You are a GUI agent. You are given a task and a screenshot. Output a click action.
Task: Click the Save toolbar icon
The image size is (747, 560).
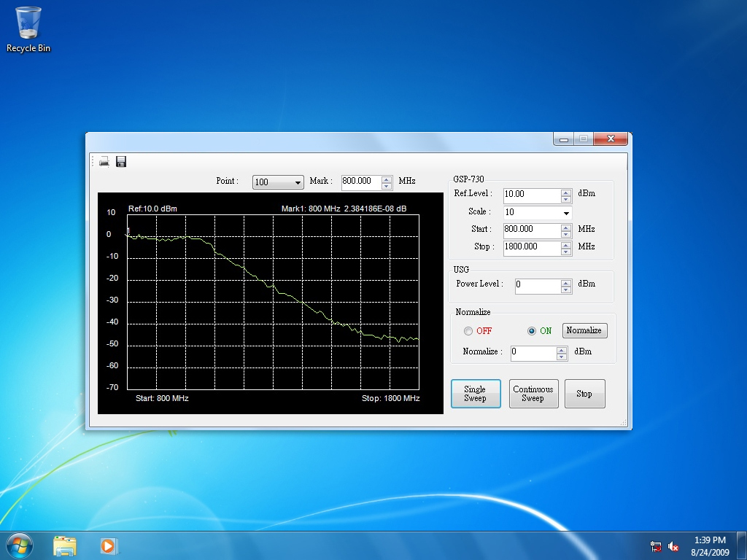click(x=121, y=161)
